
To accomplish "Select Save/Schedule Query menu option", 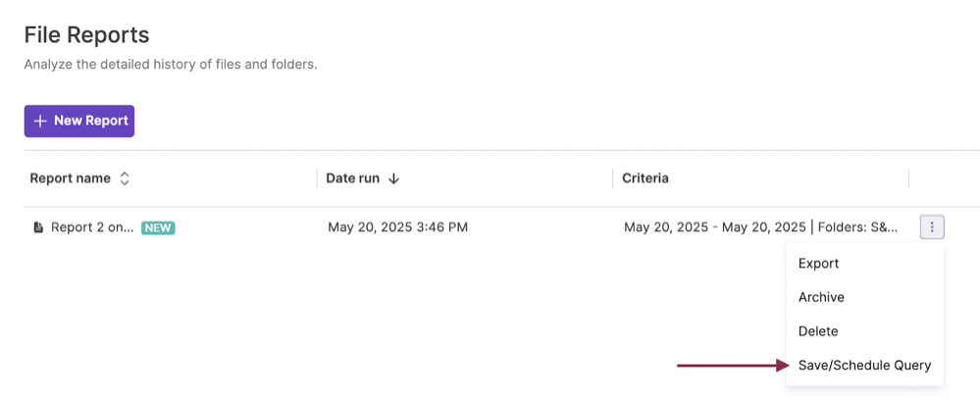I will (864, 366).
